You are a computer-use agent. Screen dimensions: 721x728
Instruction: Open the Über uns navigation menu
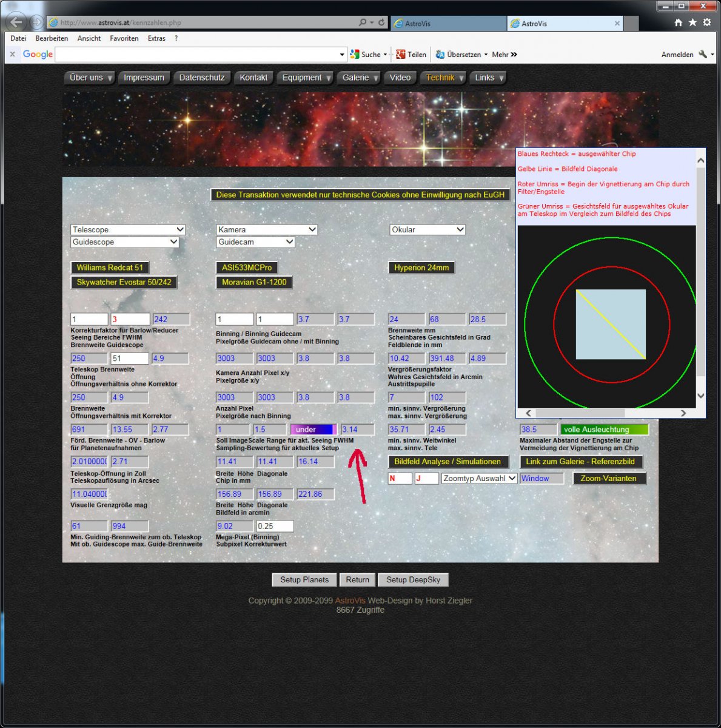click(x=89, y=78)
